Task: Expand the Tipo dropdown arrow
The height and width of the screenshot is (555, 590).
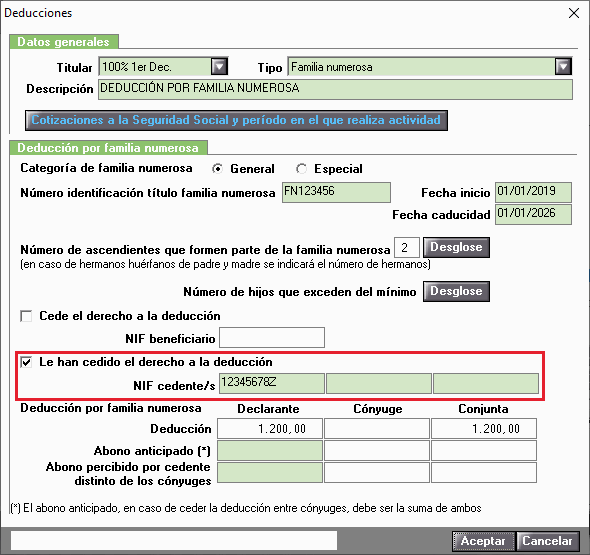Action: [x=563, y=67]
